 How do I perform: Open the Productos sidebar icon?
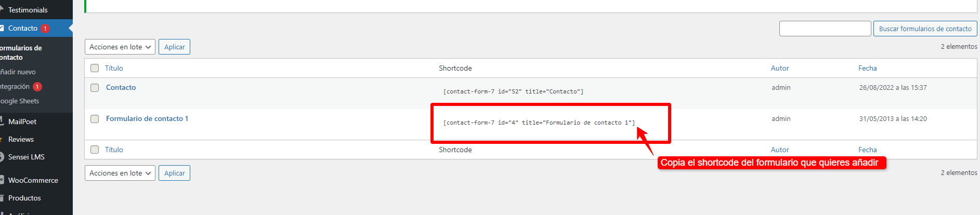coord(2,198)
